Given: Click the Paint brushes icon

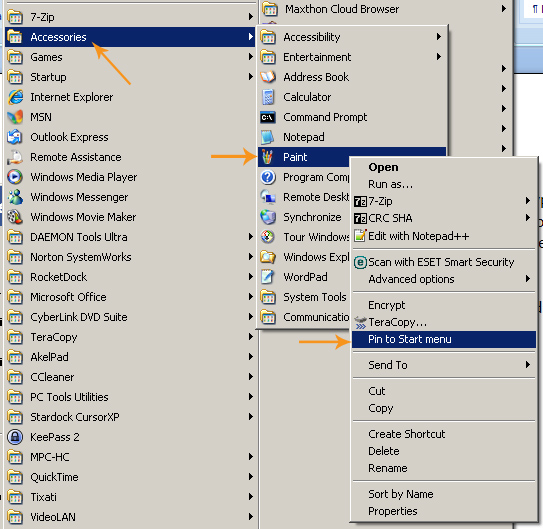Looking at the screenshot, I should tap(267, 157).
